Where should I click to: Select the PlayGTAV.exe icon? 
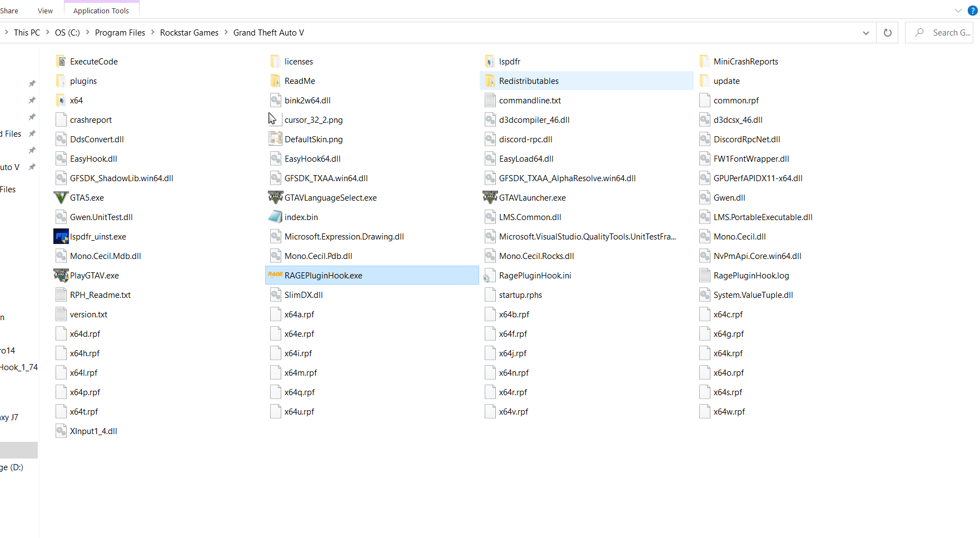(x=61, y=275)
